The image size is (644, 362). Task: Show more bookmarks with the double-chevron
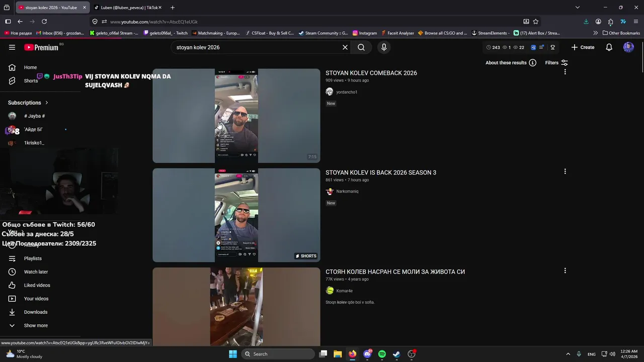click(596, 33)
